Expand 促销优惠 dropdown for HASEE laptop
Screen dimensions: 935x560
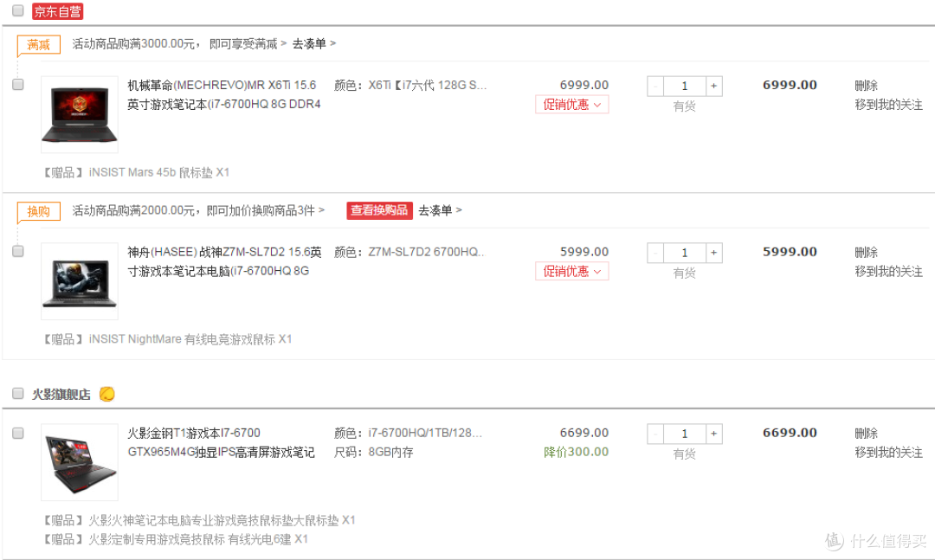pyautogui.click(x=572, y=272)
